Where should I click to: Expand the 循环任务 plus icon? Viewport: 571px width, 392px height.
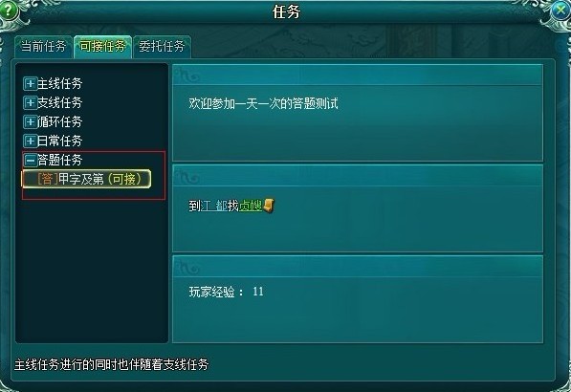tap(30, 121)
